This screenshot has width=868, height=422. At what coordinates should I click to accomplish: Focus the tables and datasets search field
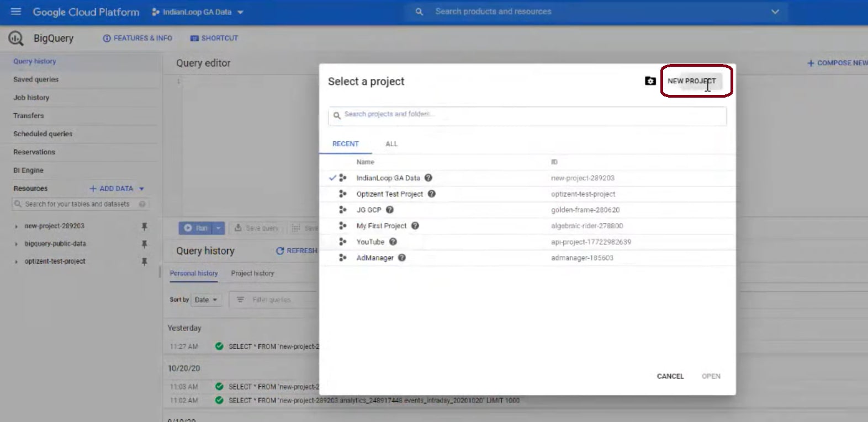pyautogui.click(x=80, y=204)
